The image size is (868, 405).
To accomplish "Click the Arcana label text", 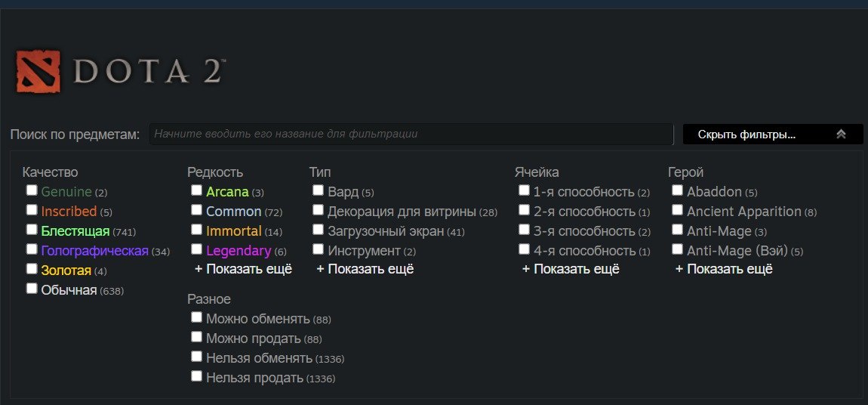I will (x=227, y=192).
